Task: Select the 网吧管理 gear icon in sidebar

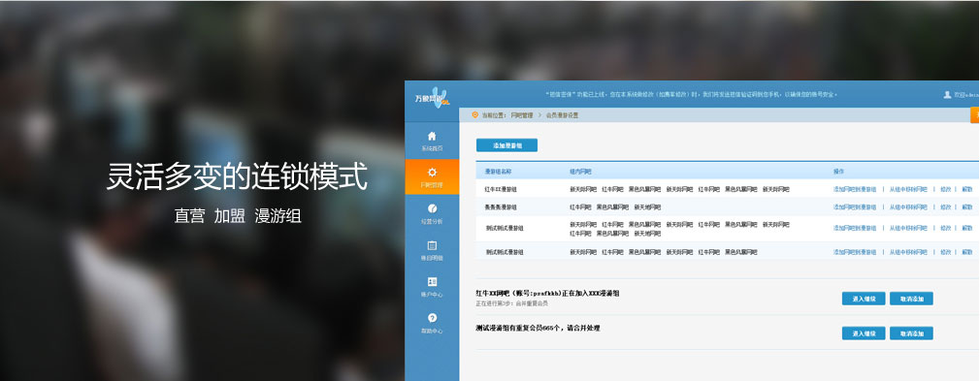Action: coord(432,173)
